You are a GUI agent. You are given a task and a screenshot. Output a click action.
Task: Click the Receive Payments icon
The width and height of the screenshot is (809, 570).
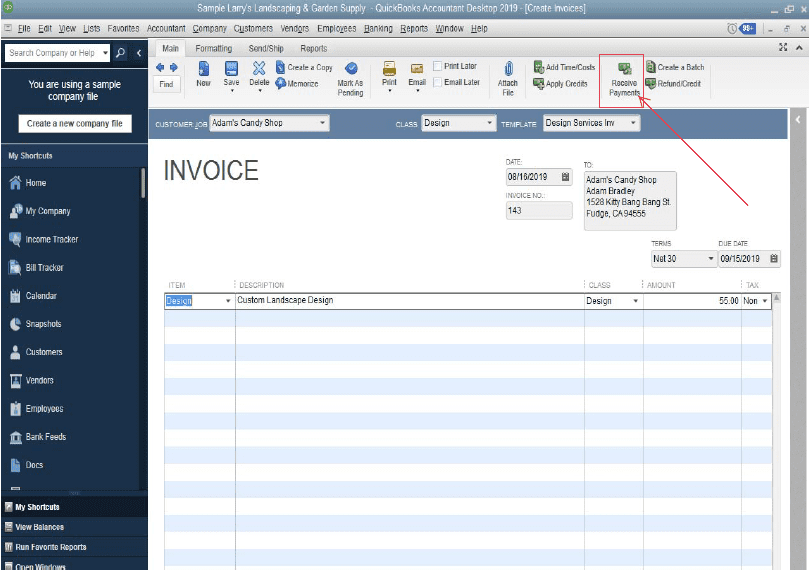[x=624, y=69]
